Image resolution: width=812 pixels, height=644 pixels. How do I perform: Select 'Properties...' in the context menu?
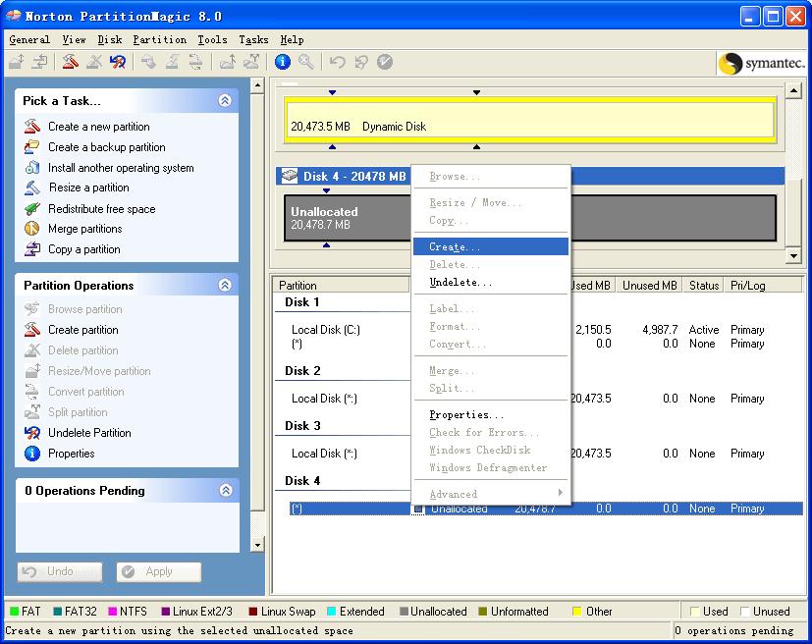coord(466,415)
